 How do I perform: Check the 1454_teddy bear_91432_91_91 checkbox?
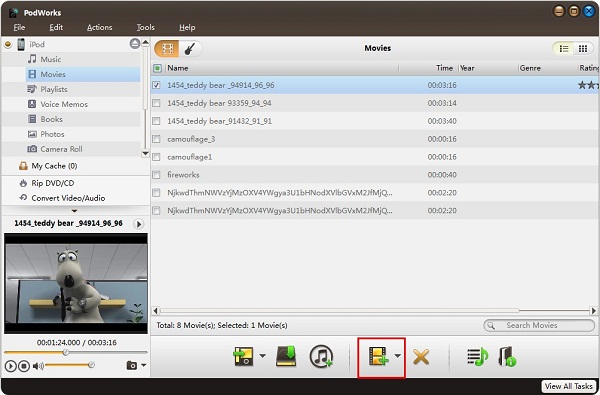pos(156,121)
